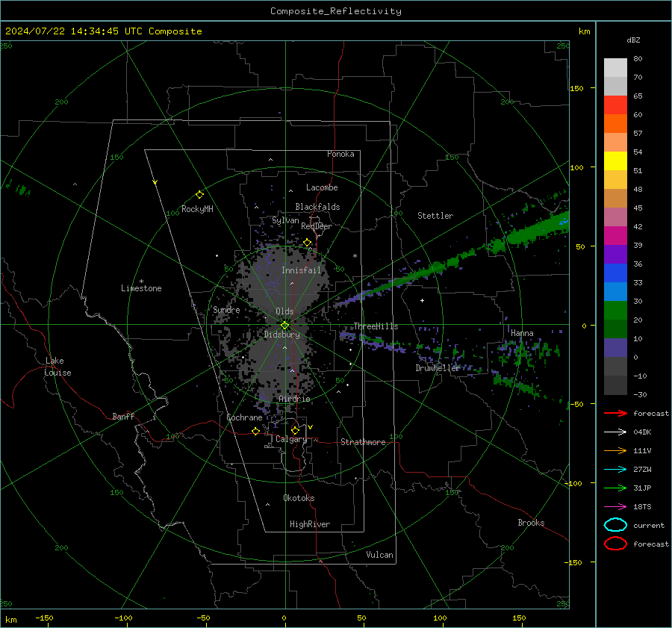Click the red forecast ellipse in legend

615,544
